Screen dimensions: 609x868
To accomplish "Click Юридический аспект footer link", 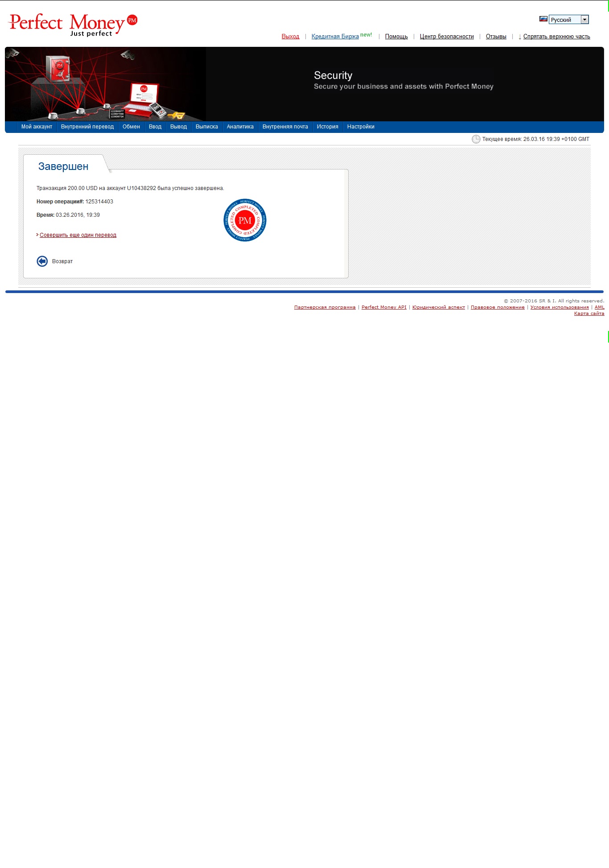I will click(x=439, y=307).
